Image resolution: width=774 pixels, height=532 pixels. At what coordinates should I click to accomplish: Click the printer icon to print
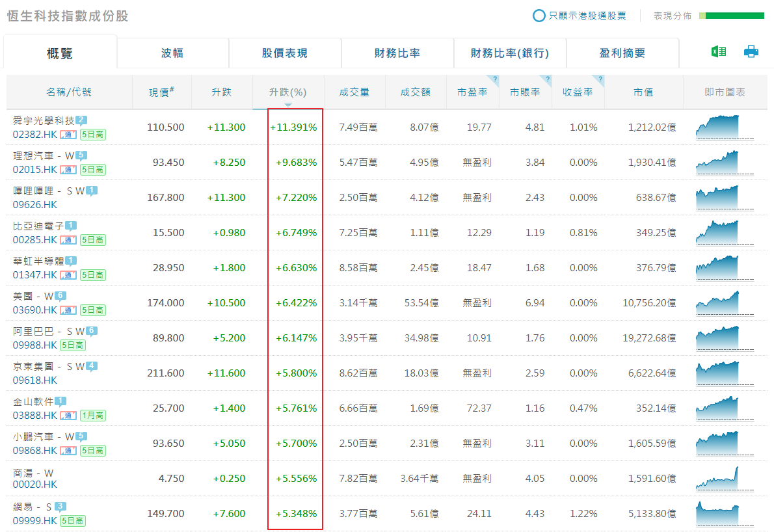point(751,52)
